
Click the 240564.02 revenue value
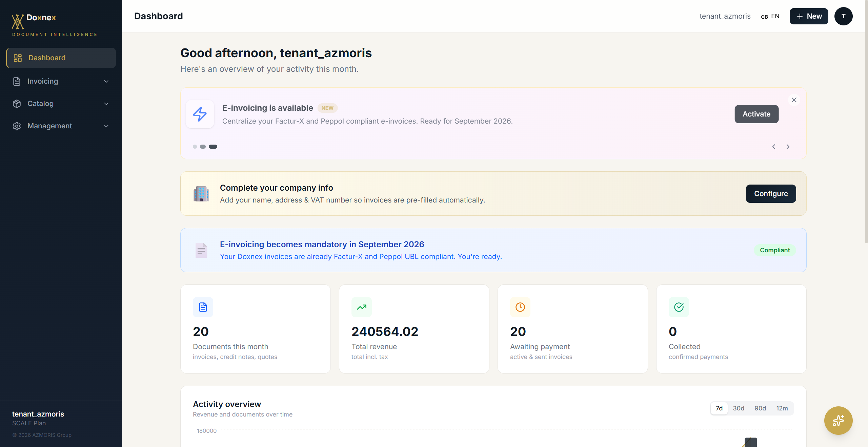385,332
